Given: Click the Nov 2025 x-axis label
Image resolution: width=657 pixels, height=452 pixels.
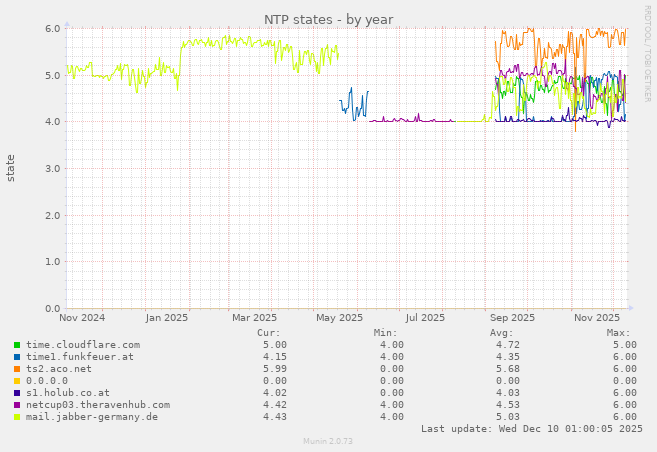Looking at the screenshot, I should click(597, 318).
